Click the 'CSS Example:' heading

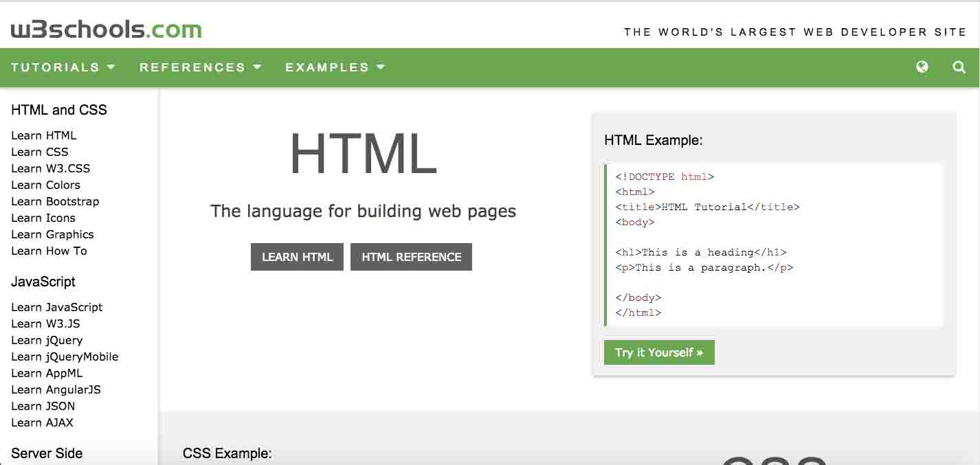227,453
